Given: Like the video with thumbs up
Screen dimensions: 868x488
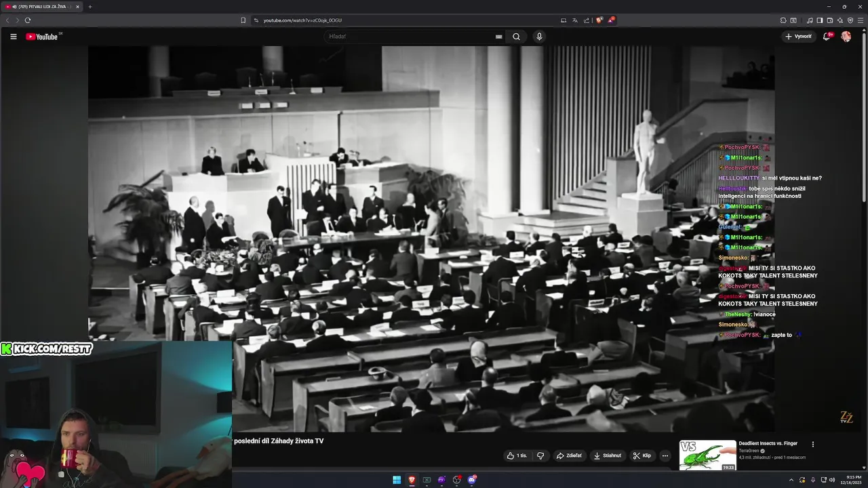Looking at the screenshot, I should coord(517,455).
